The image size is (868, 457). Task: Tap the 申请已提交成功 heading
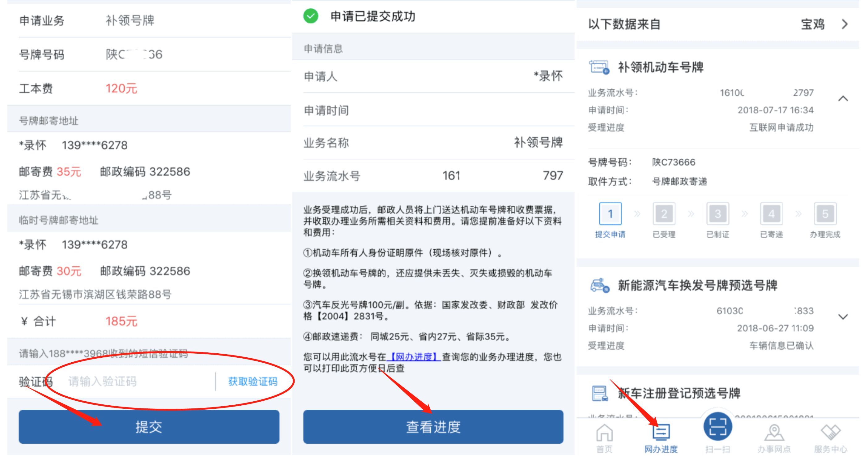(373, 16)
